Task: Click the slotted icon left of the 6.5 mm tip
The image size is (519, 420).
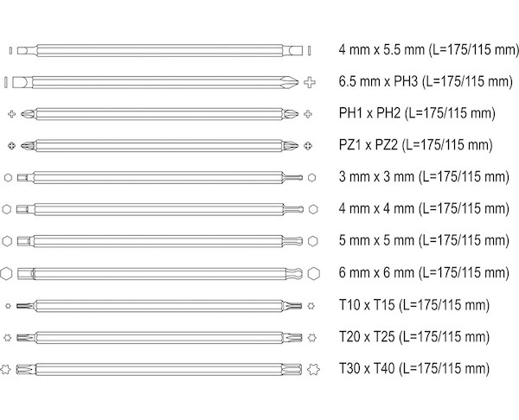Action: [6, 82]
